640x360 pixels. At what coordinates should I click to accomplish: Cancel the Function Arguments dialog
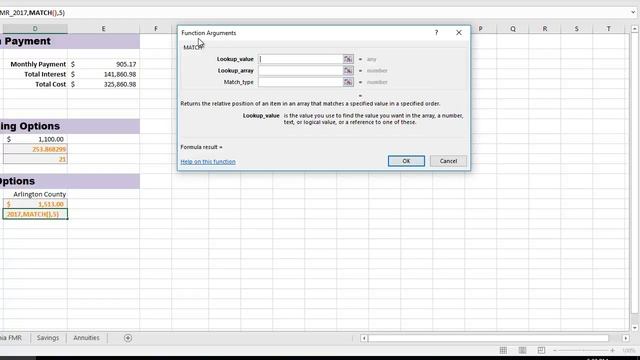point(448,161)
